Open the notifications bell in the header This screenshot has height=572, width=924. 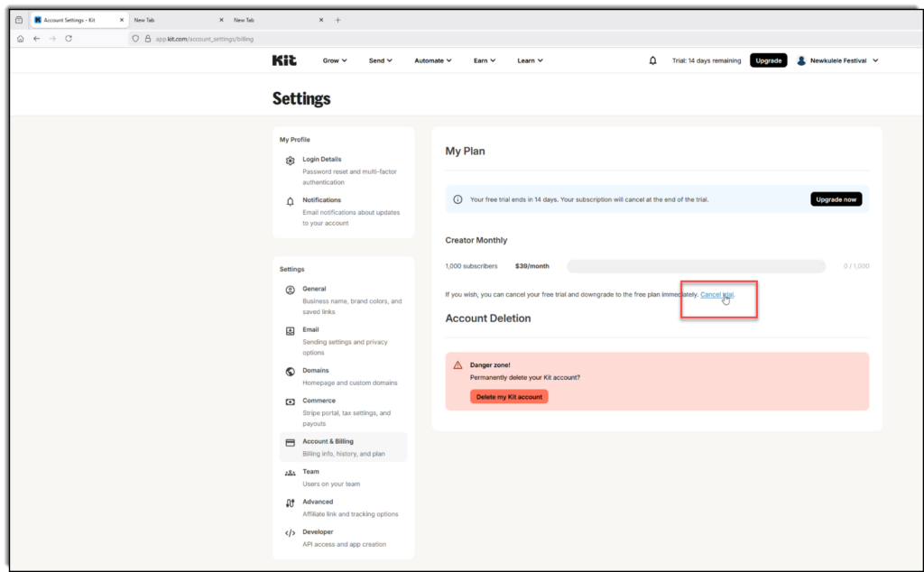pyautogui.click(x=652, y=60)
